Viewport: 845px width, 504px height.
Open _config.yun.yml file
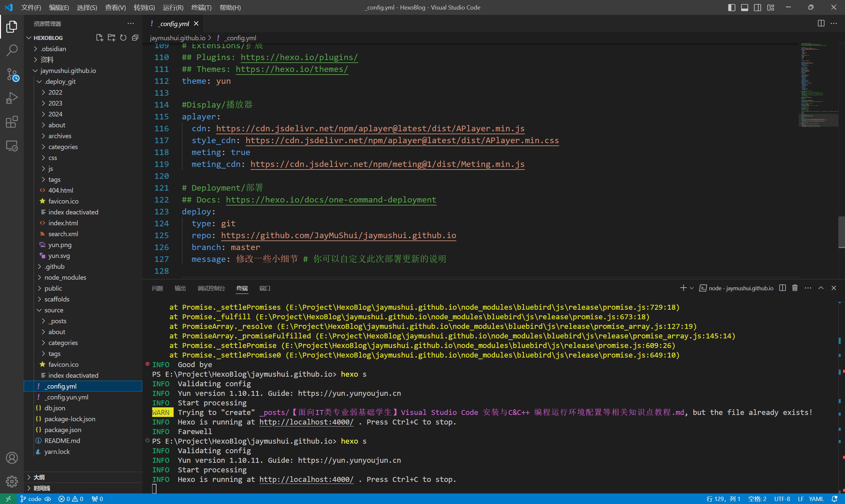point(83,397)
